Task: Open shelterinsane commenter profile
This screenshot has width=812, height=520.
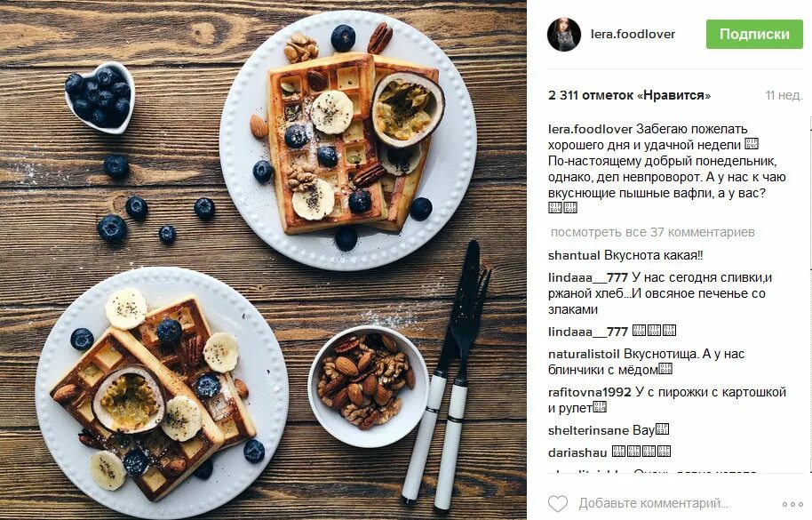Action: point(588,430)
